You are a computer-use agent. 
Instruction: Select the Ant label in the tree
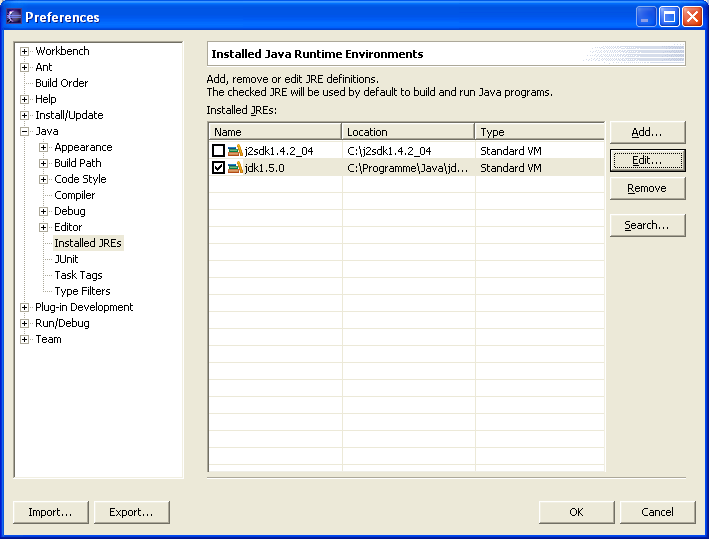44,67
